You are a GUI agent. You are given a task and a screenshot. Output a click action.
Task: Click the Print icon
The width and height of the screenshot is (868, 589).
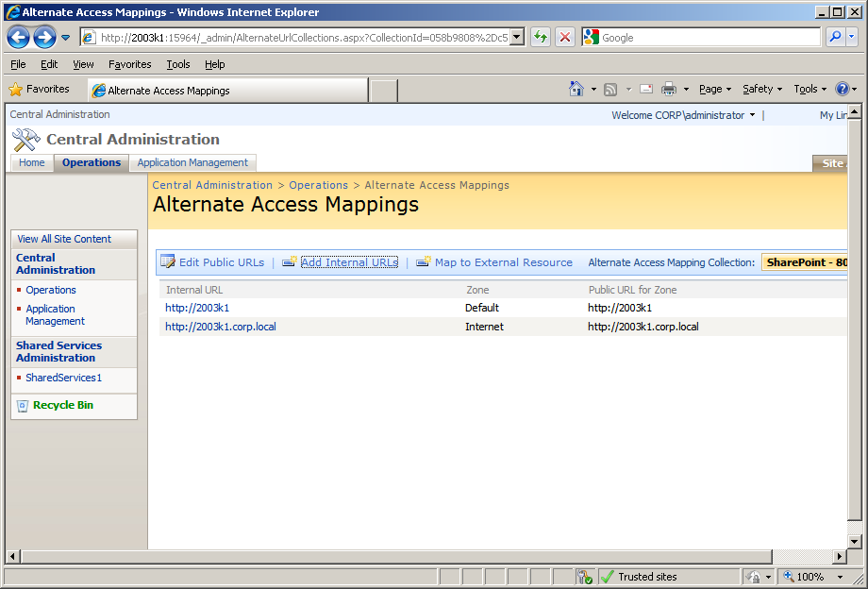coord(670,89)
